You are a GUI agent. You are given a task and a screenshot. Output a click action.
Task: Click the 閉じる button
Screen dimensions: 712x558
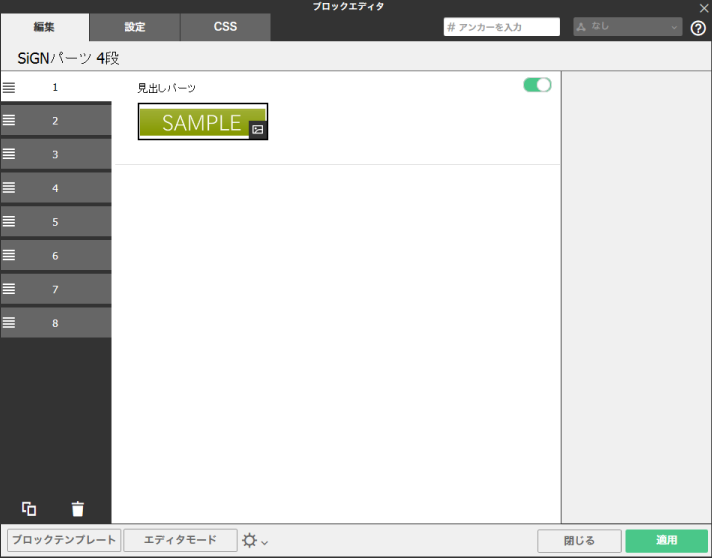pyautogui.click(x=579, y=541)
